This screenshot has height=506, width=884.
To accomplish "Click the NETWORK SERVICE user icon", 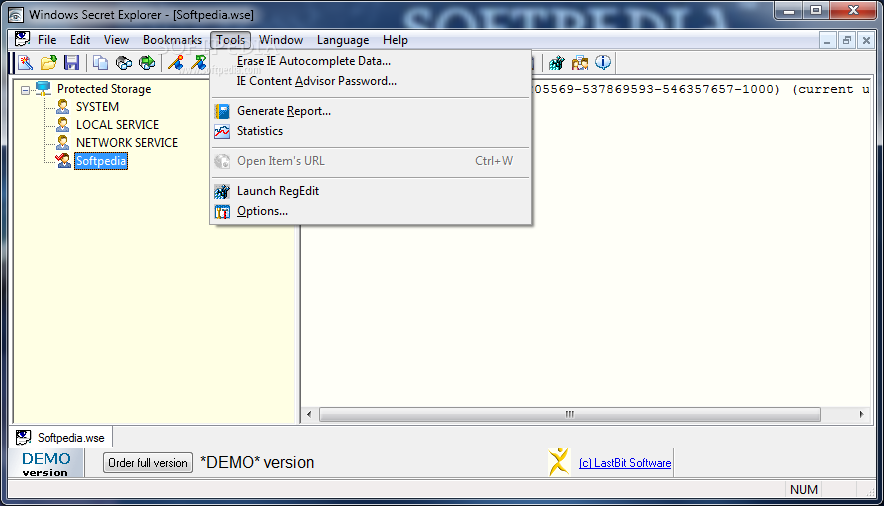I will click(63, 142).
